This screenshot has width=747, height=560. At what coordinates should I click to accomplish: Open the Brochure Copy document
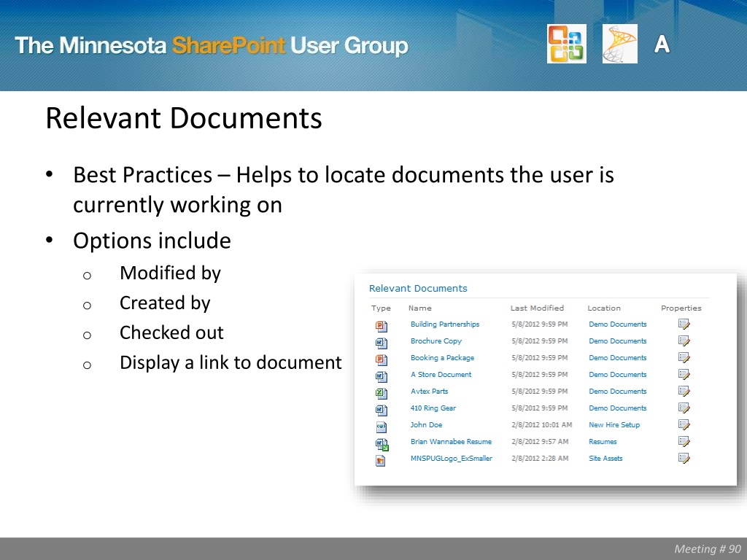point(436,341)
